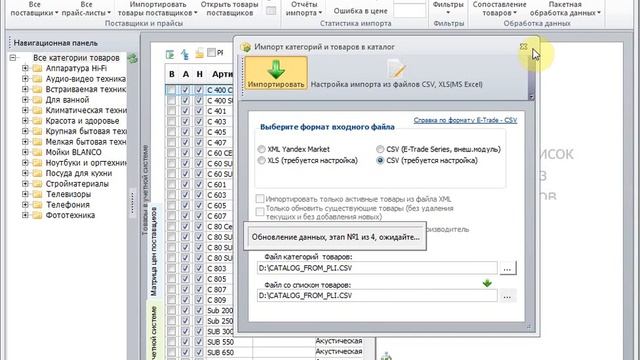Close the Импорт категорий и товаров dialog
This screenshot has height=360, width=640.
(524, 47)
